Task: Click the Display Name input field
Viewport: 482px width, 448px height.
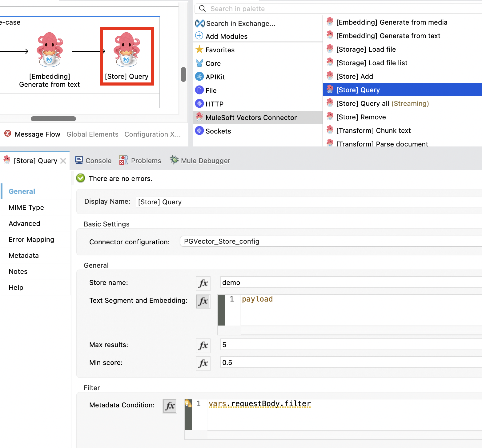Action: (x=309, y=202)
